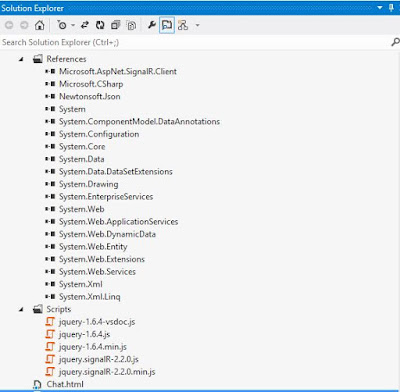Refresh the Solution Explorer
The width and height of the screenshot is (400, 392).
click(100, 25)
